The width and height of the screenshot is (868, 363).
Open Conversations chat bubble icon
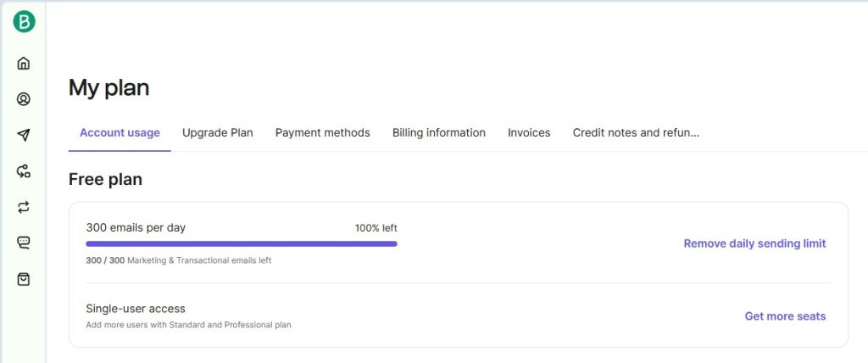(24, 243)
